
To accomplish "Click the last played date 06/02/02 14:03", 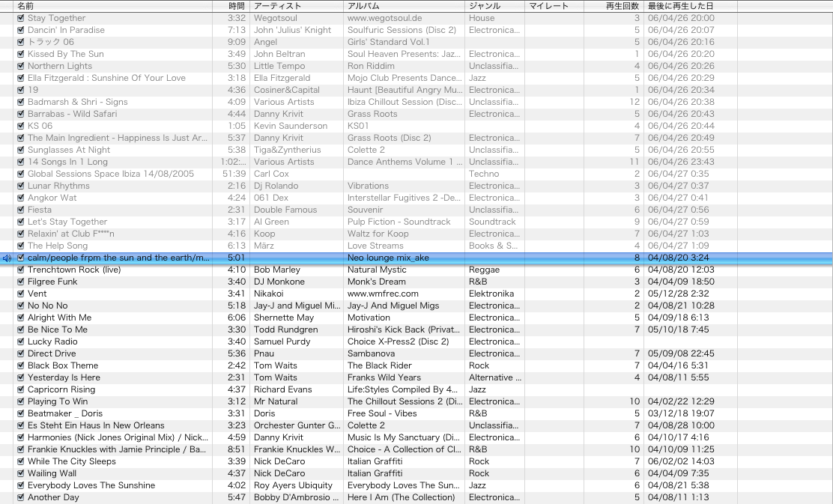I will click(x=681, y=461).
